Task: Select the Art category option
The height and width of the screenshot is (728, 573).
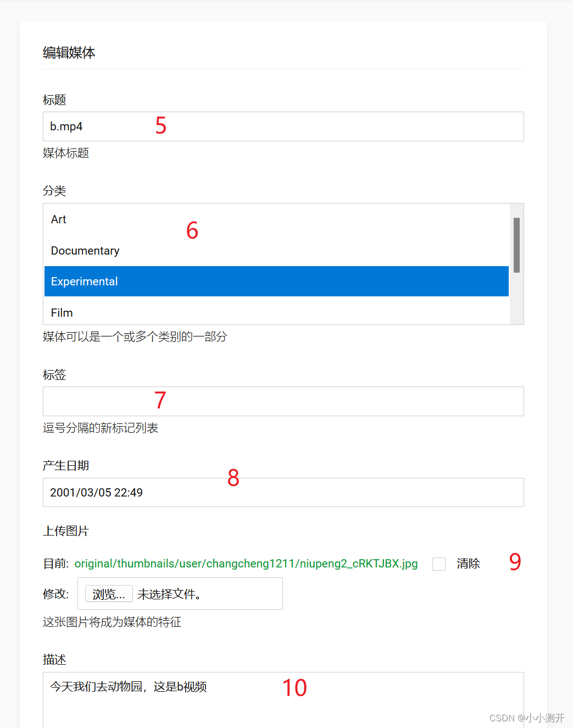Action: coord(276,219)
